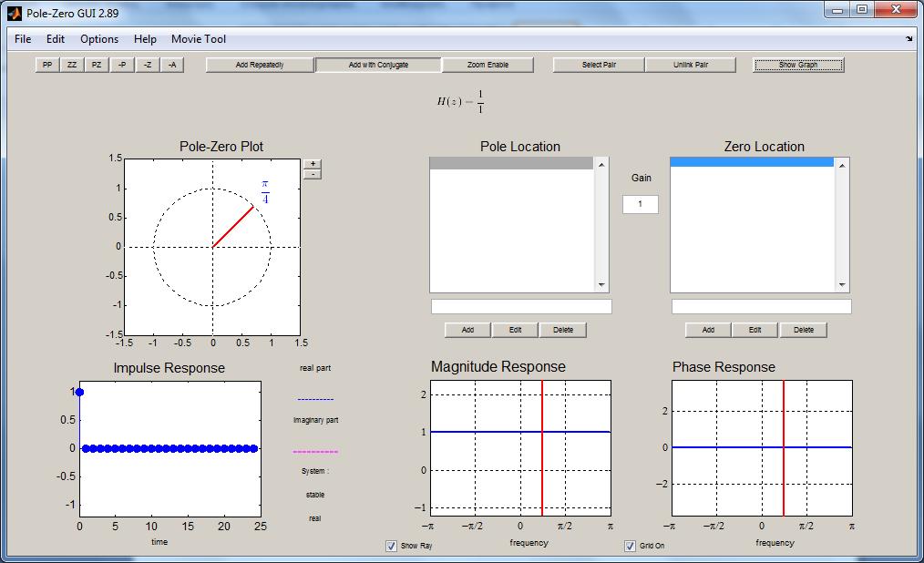The width and height of the screenshot is (924, 563).
Task: Toggle Zoom Enable
Action: [488, 65]
